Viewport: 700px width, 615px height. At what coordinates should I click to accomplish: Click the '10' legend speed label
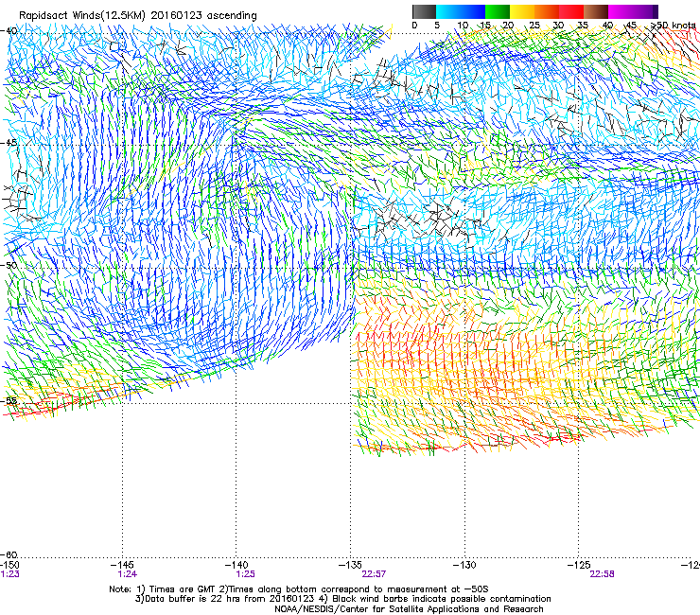(x=463, y=26)
